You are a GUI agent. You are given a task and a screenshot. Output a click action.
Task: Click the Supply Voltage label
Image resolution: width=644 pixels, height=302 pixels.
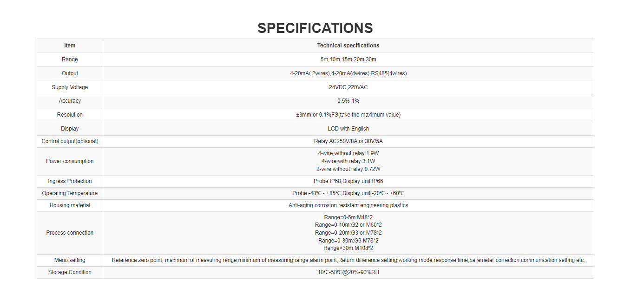tap(70, 87)
